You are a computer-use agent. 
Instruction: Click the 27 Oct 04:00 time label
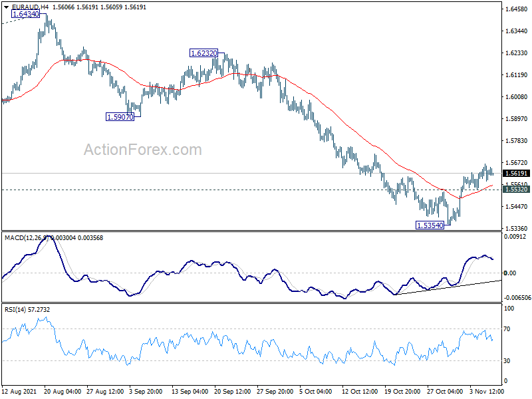click(x=445, y=392)
